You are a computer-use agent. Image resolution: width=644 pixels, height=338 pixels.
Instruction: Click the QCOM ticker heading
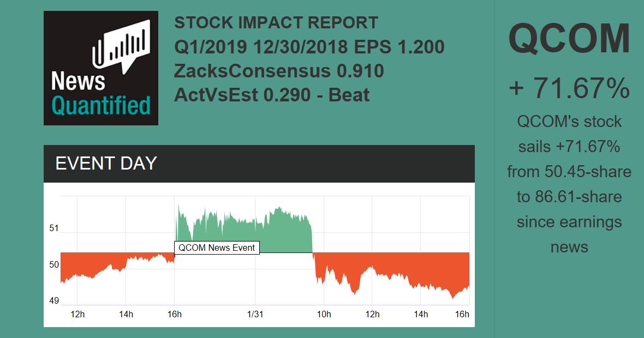tap(569, 38)
